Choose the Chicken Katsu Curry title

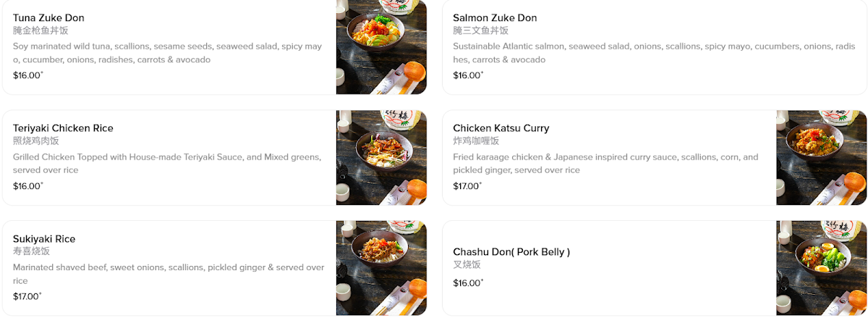(501, 128)
